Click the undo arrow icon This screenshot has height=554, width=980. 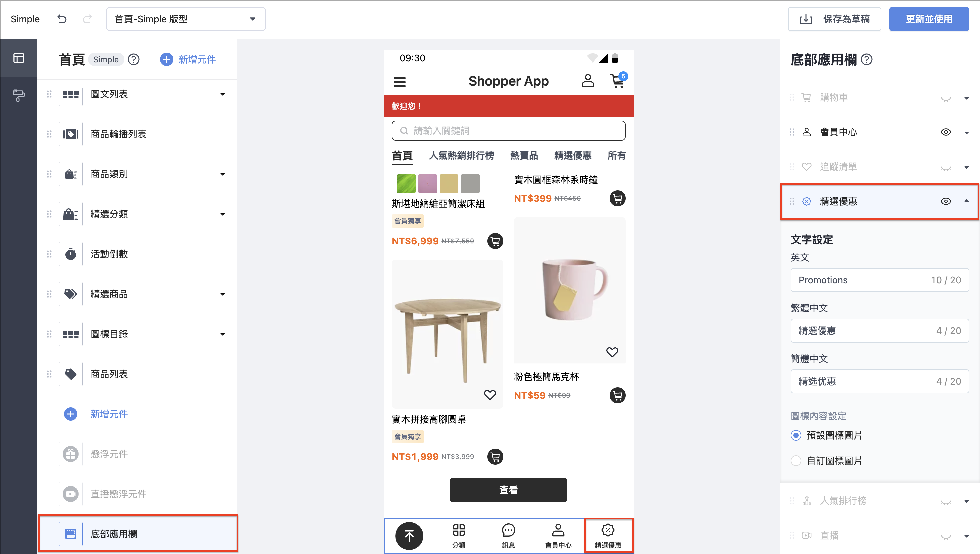coord(62,19)
